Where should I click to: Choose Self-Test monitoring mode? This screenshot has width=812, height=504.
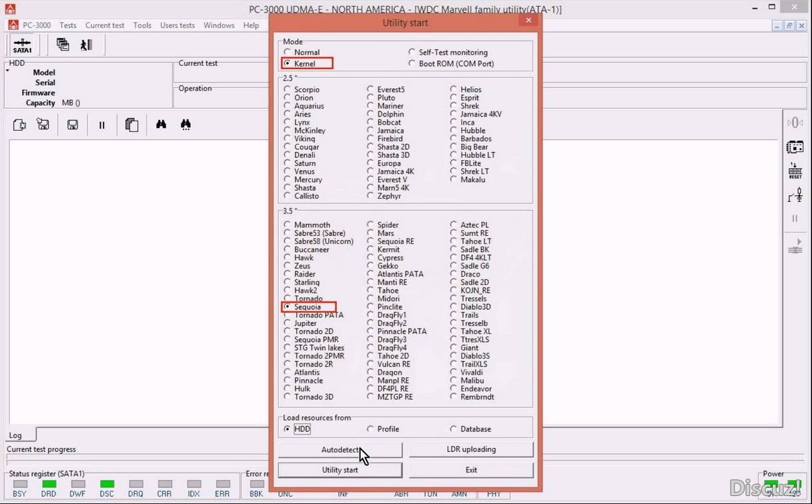(x=412, y=52)
